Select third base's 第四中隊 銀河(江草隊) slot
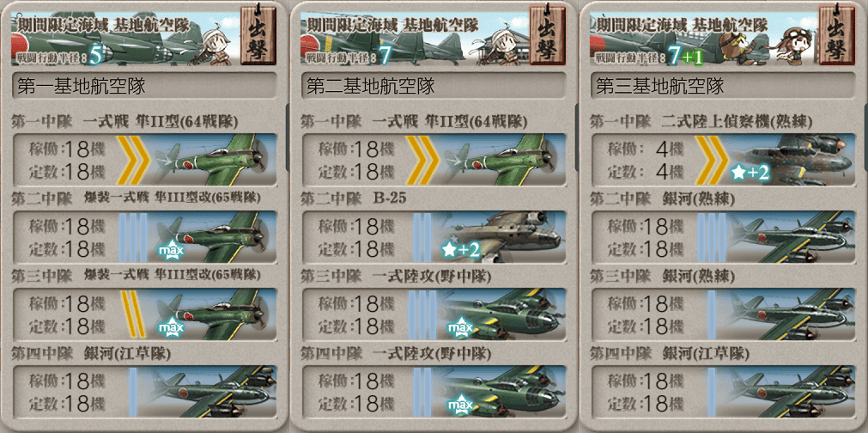Viewport: 868px width, 433px height. pos(723,391)
